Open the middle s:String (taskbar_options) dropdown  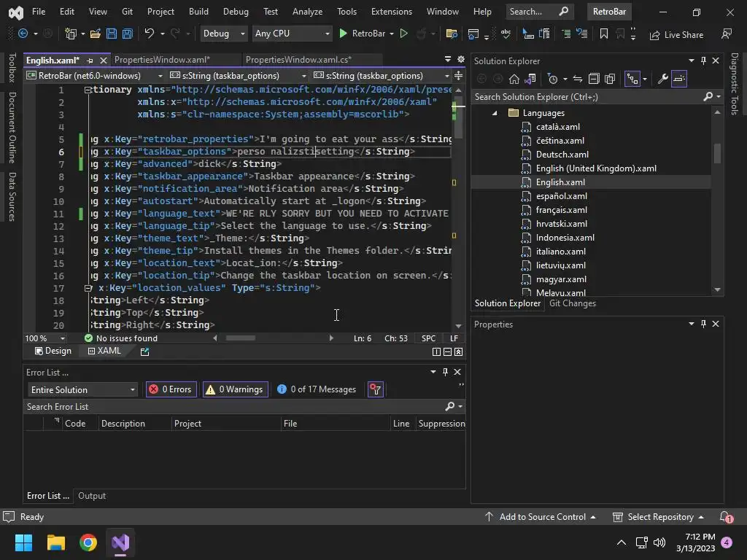tap(239, 76)
